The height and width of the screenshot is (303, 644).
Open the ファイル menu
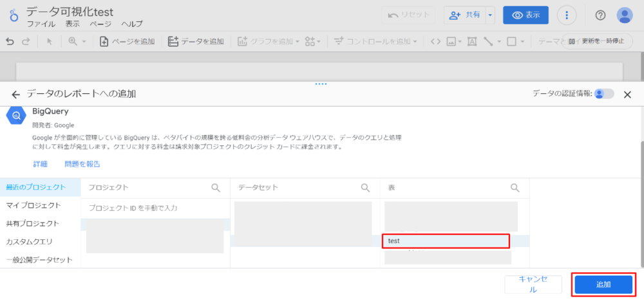(41, 24)
